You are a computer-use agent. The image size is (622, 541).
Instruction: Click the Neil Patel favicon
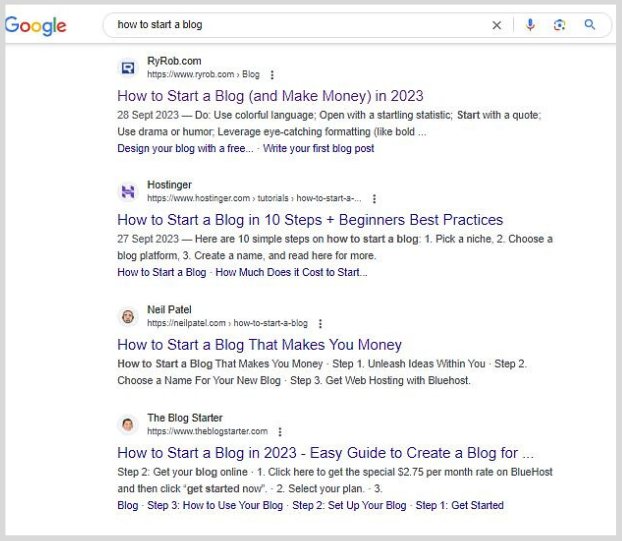[x=128, y=317]
